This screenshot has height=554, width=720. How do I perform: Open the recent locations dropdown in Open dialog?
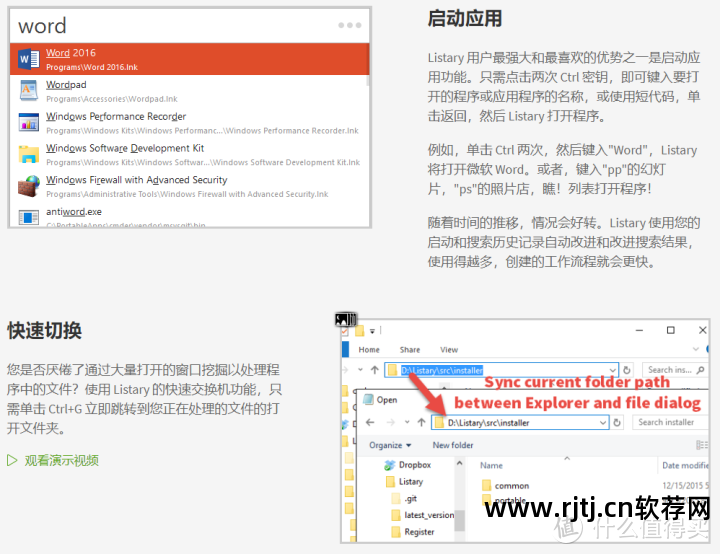coord(407,422)
